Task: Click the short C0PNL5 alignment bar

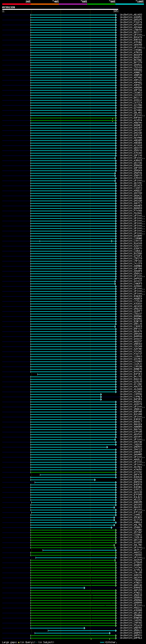Action: 66,397
